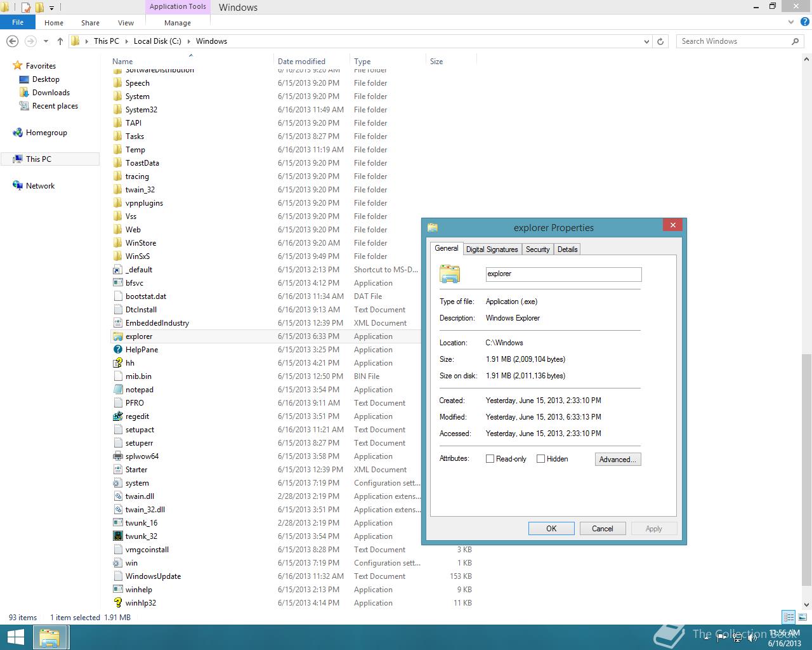Click the Up one level arrow

point(60,41)
